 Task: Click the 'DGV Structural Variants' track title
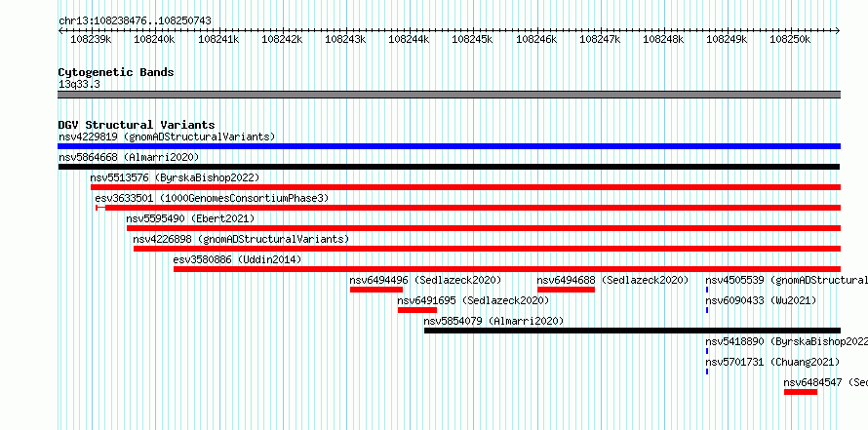pos(137,125)
